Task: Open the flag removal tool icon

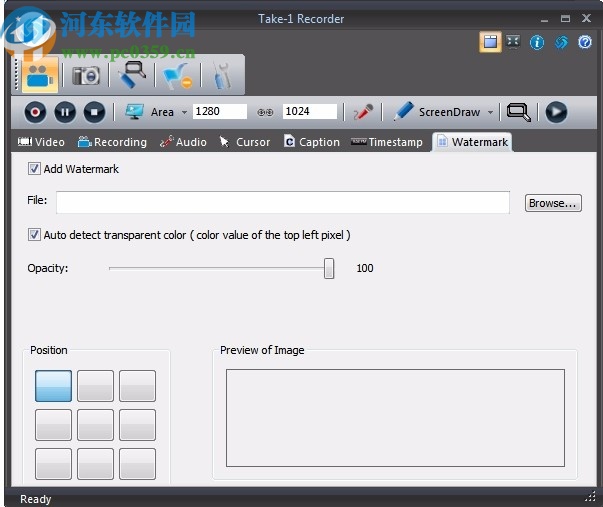Action: coord(177,75)
